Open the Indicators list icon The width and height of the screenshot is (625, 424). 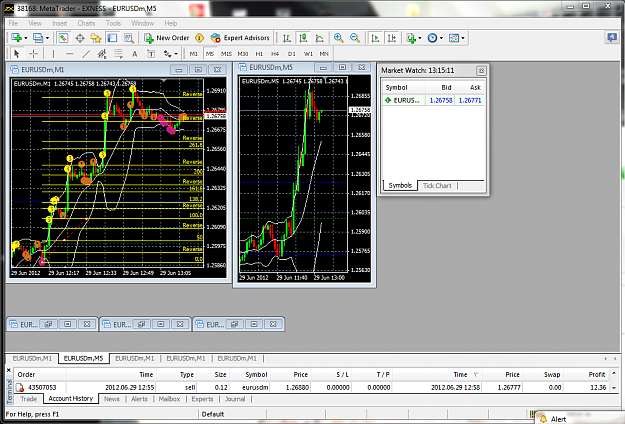pos(411,38)
